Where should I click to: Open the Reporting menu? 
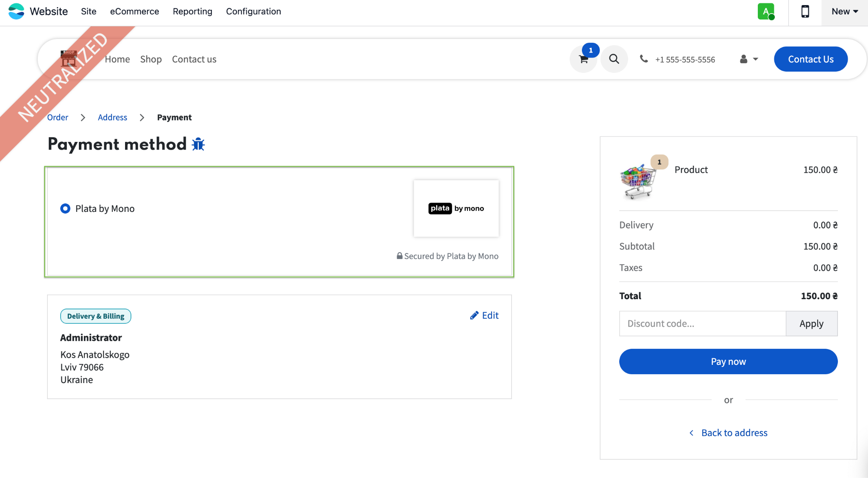(x=192, y=11)
